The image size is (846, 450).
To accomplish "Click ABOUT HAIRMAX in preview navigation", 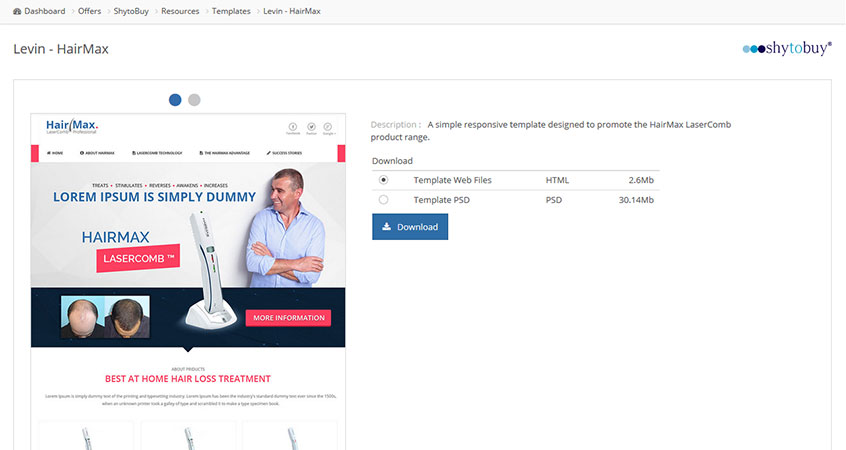I will point(97,153).
